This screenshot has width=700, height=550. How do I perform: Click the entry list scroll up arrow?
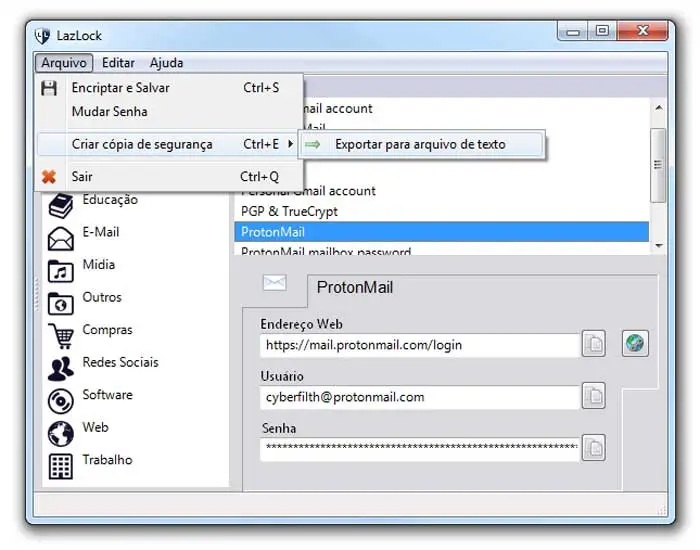point(658,108)
